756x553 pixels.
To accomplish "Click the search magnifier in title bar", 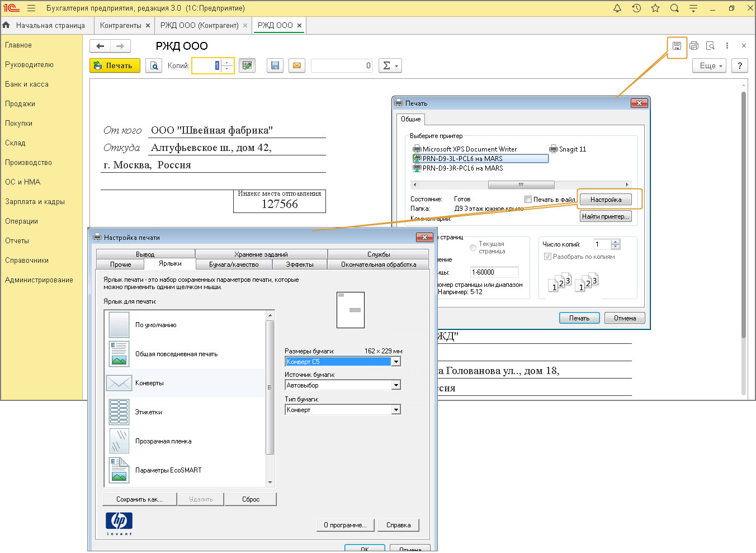I will click(x=674, y=8).
